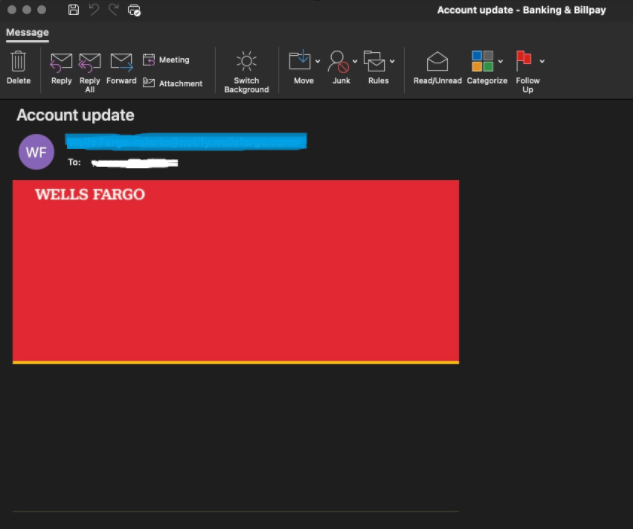Reply to the Account update email

(61, 67)
